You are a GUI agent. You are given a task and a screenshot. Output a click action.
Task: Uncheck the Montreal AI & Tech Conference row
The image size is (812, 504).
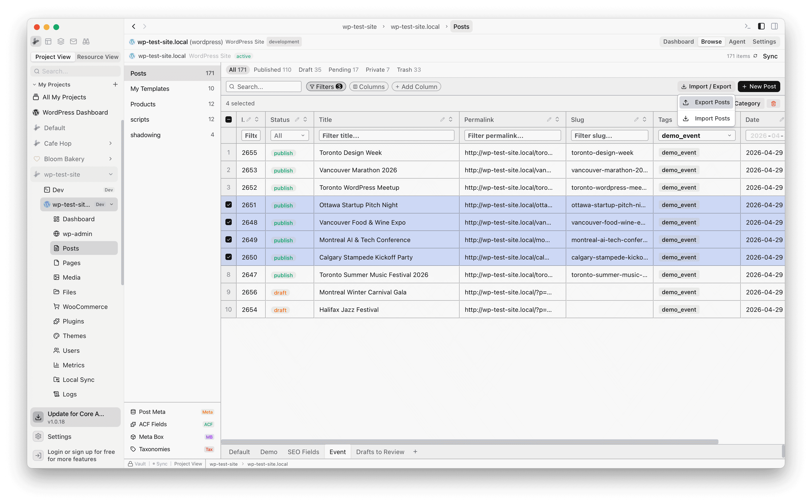[228, 239]
